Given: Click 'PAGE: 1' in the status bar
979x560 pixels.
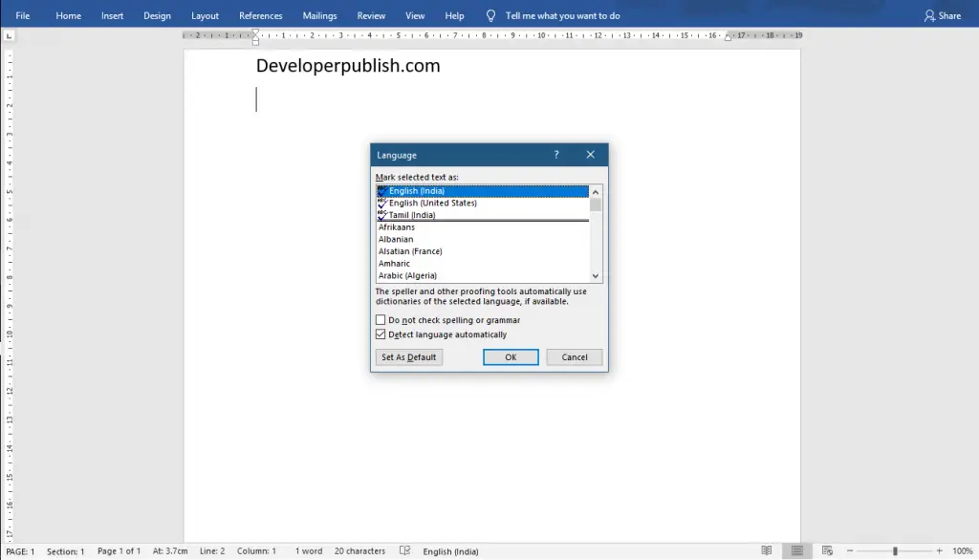Looking at the screenshot, I should [x=20, y=551].
